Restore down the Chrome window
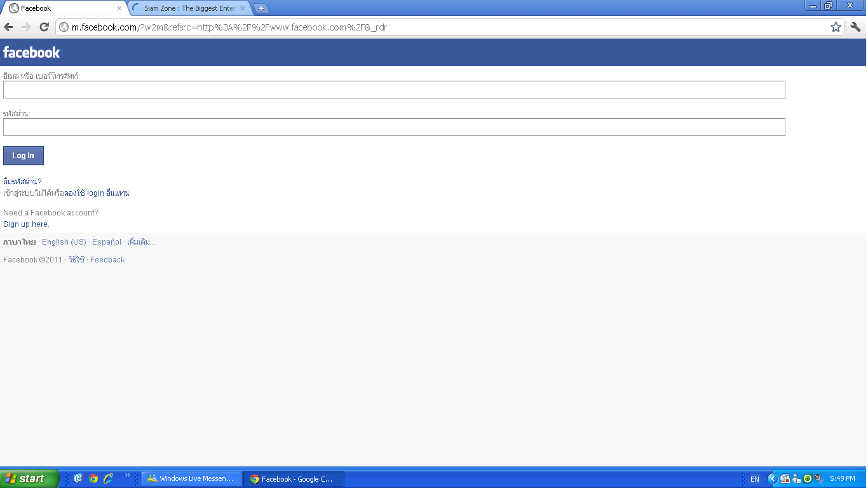 828,6
